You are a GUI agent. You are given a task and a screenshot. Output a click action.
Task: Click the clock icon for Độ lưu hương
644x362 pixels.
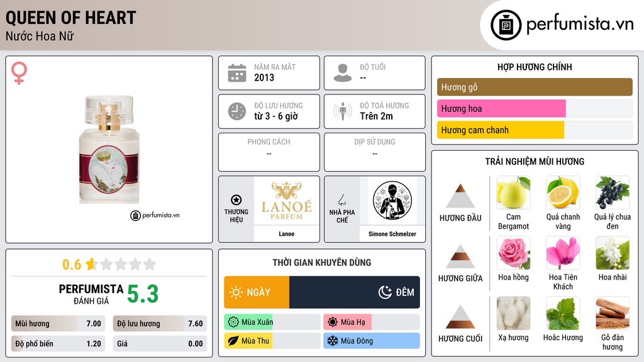[237, 111]
